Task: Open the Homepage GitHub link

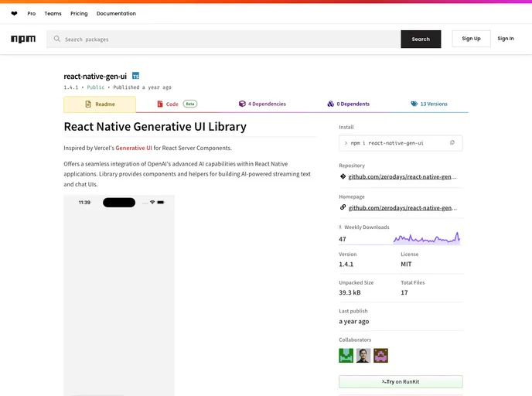Action: pyautogui.click(x=403, y=208)
